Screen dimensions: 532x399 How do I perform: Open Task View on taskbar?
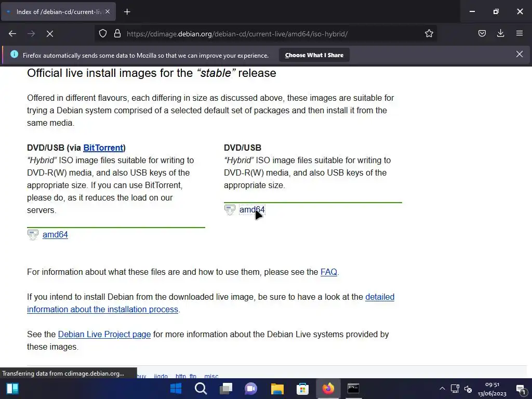click(226, 389)
